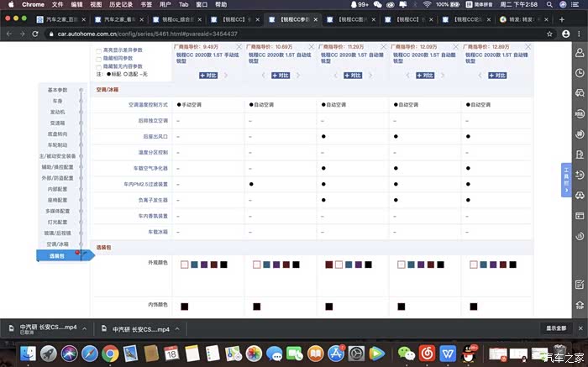Open the user profile icon in right sidebar
The height and width of the screenshot is (367, 588).
click(x=580, y=51)
